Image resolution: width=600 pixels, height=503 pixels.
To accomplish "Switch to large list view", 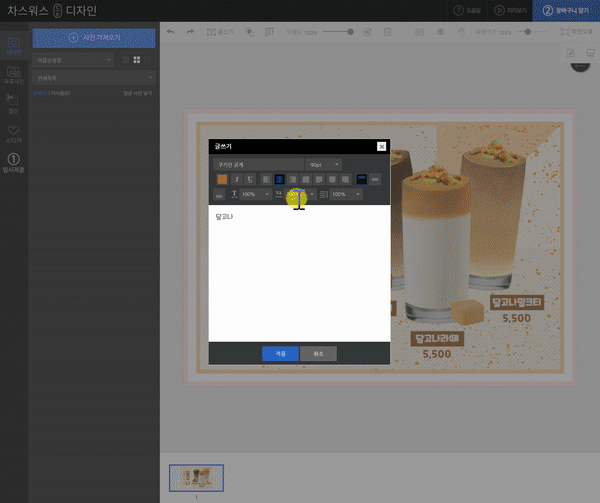I will pos(148,60).
